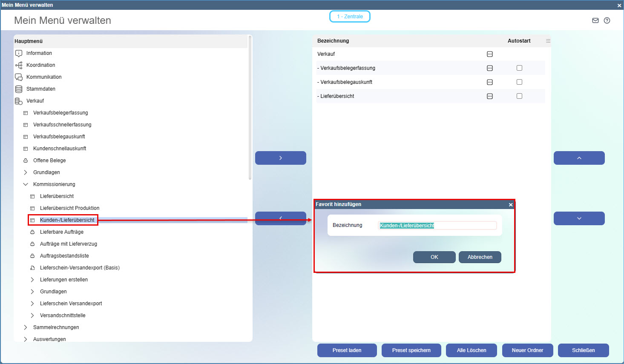Screen dimensions: 624x364
Task: Click the printer icon beside Offene Belege
Action: [x=26, y=161]
